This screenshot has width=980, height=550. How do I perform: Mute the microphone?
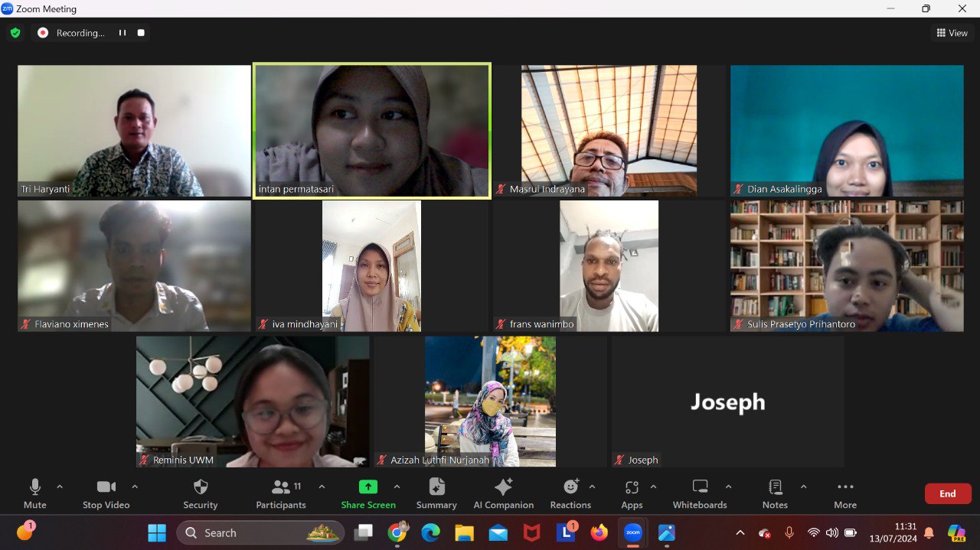pyautogui.click(x=35, y=493)
